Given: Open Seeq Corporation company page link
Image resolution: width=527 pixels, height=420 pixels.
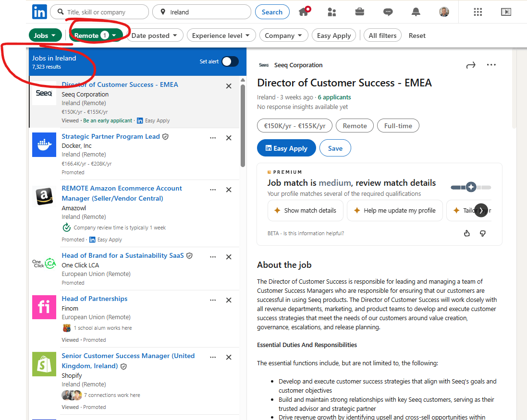Looking at the screenshot, I should point(298,65).
